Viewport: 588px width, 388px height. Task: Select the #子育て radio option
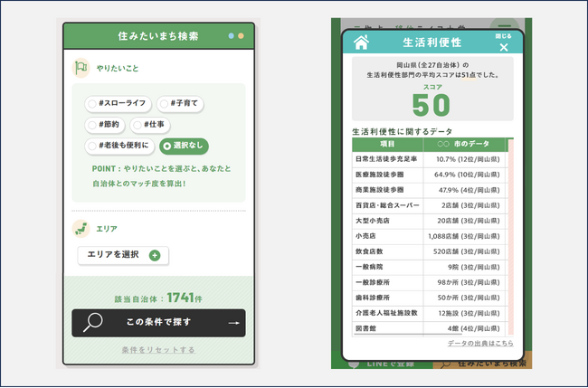[180, 104]
